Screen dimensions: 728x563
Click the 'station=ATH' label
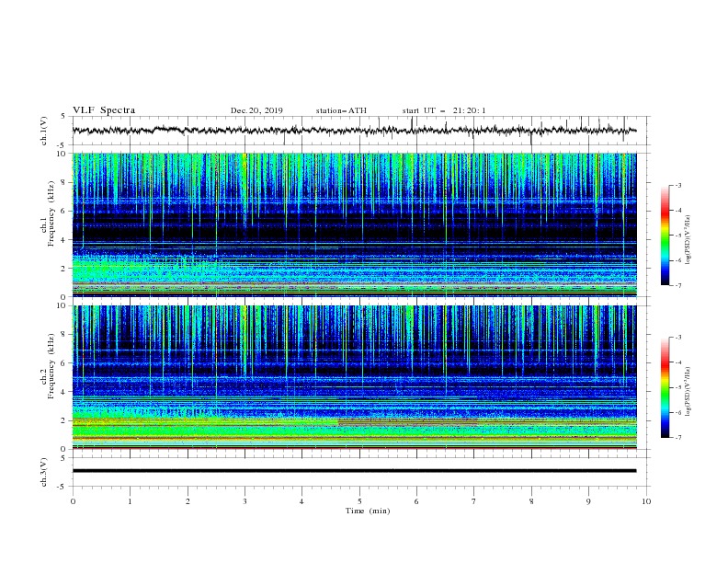pos(341,110)
